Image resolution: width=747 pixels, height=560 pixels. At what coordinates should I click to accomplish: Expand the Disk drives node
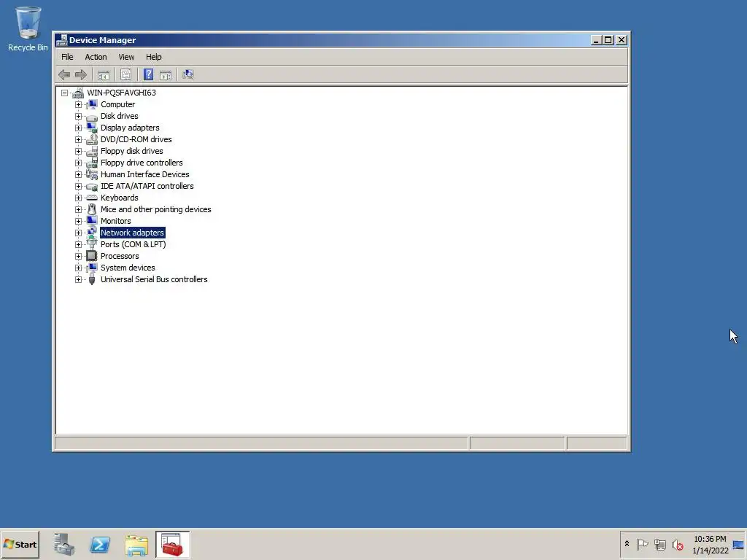click(78, 116)
